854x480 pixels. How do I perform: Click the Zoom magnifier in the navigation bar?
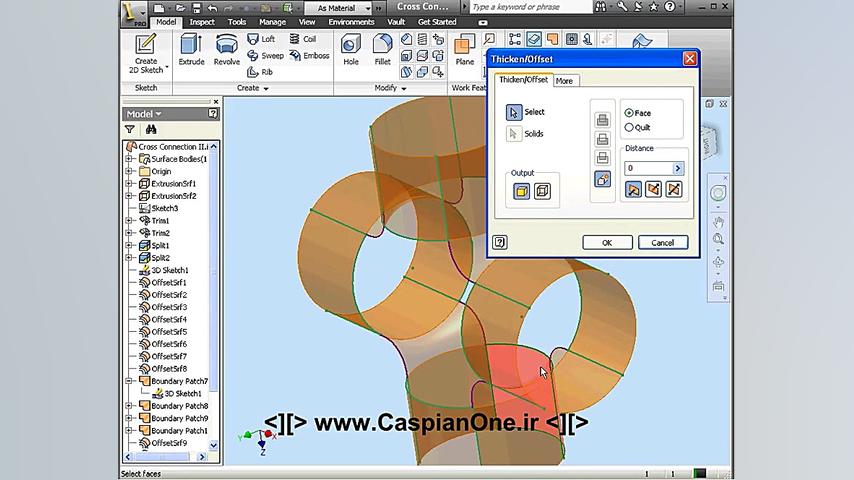click(x=718, y=239)
